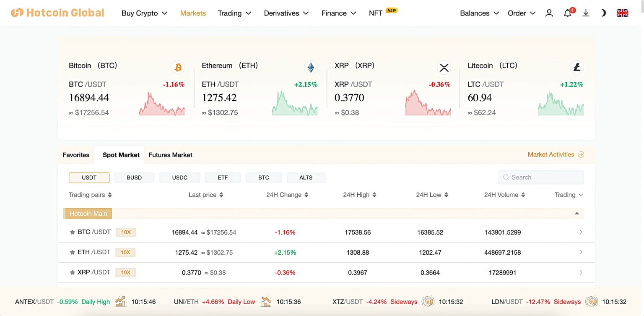Select the BUSD market filter
The height and width of the screenshot is (316, 644).
coord(134,178)
